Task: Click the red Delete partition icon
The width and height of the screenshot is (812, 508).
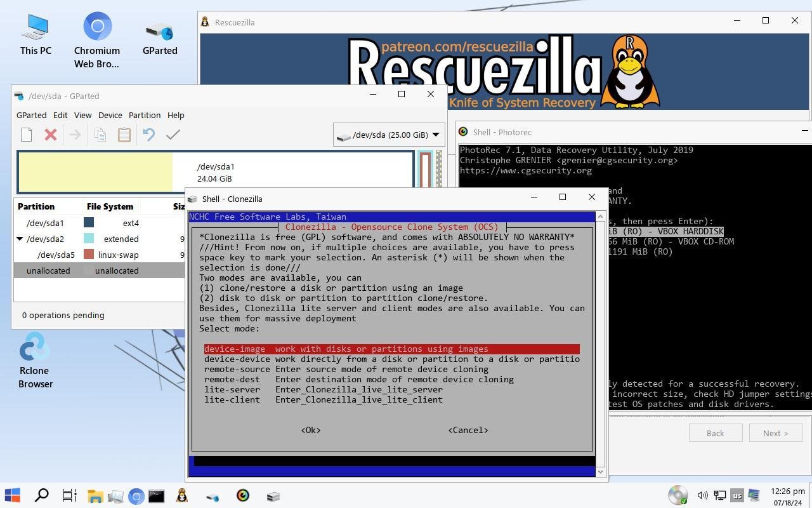Action: click(51, 135)
